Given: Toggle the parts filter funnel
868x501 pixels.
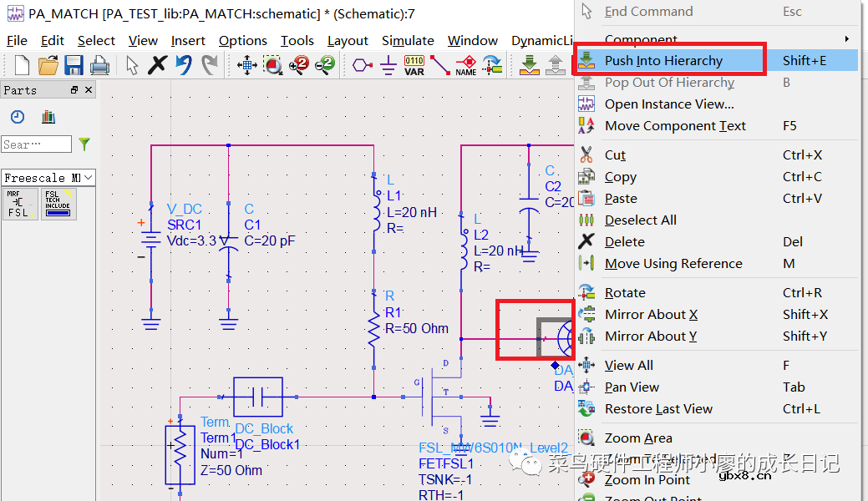Looking at the screenshot, I should coord(84,144).
